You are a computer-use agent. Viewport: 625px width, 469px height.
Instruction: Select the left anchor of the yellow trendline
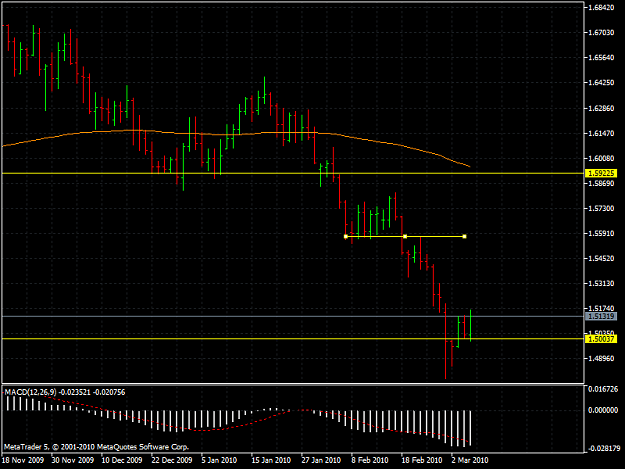346,237
